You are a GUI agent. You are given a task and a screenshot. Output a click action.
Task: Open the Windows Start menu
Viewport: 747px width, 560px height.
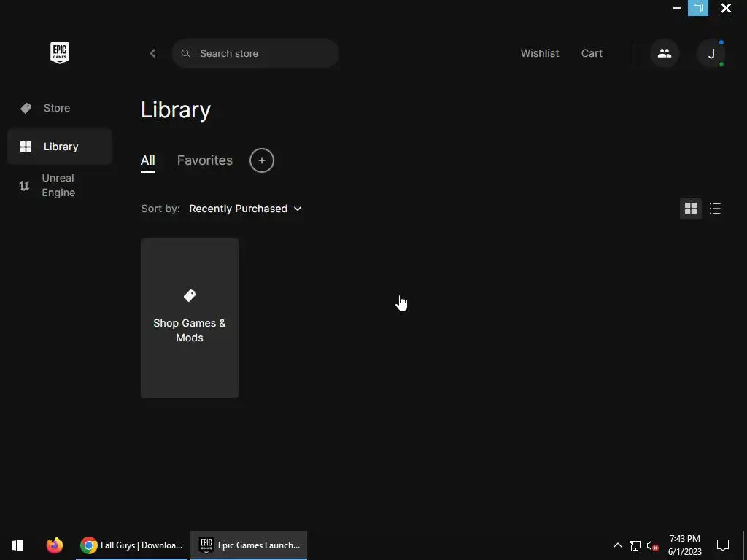pyautogui.click(x=18, y=545)
